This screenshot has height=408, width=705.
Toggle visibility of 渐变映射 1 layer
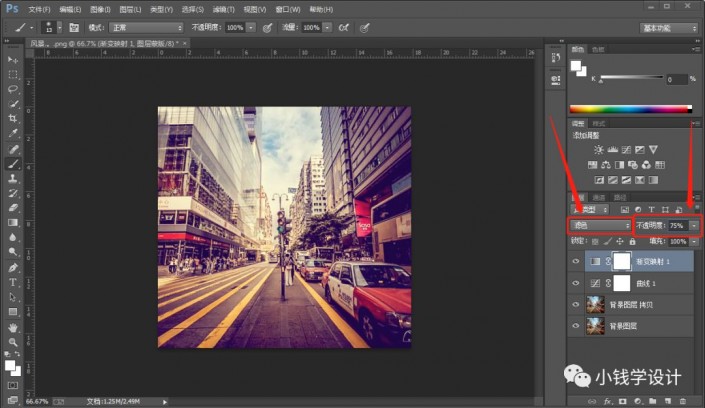pos(574,261)
